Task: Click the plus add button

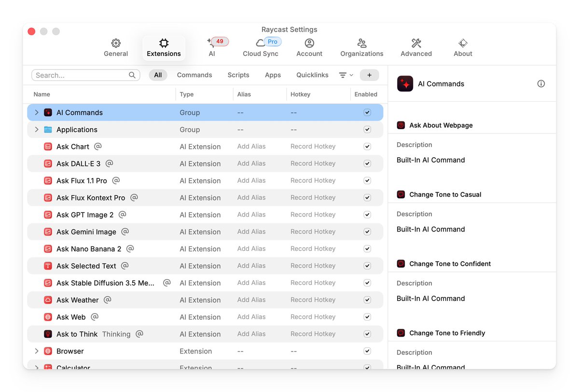Action: [x=370, y=75]
